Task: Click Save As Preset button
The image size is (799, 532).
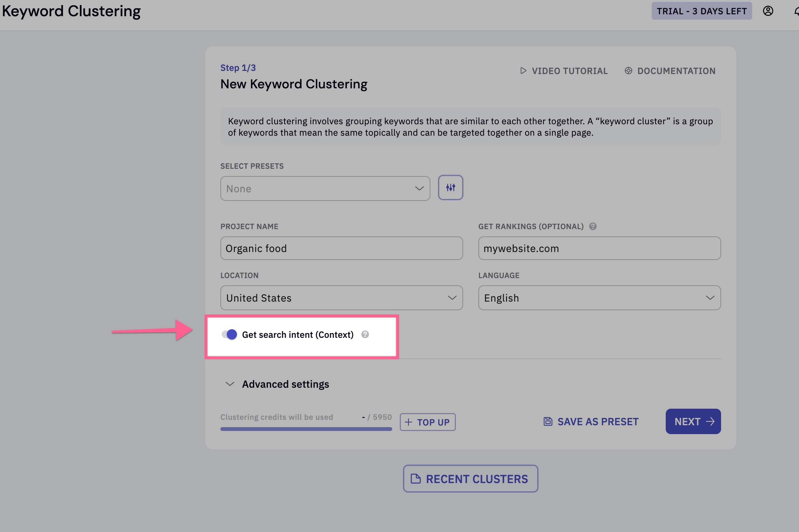Action: tap(591, 421)
